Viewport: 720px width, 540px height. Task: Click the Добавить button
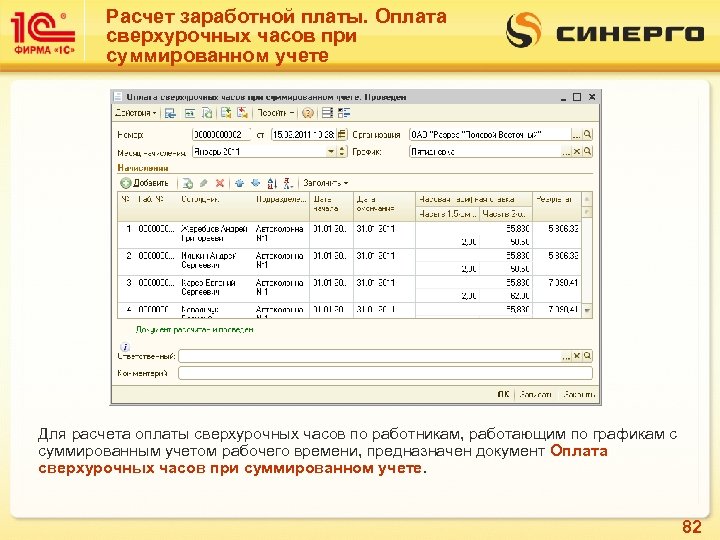point(145,183)
